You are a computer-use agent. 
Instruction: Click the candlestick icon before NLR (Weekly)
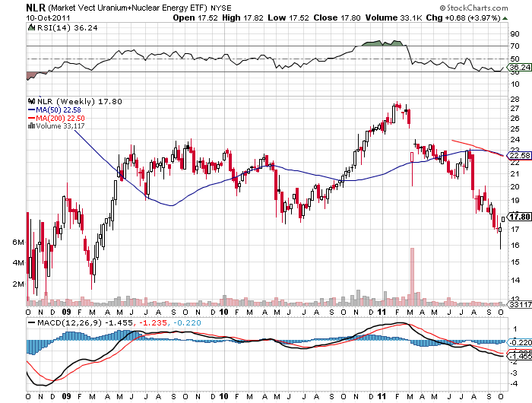pos(32,101)
